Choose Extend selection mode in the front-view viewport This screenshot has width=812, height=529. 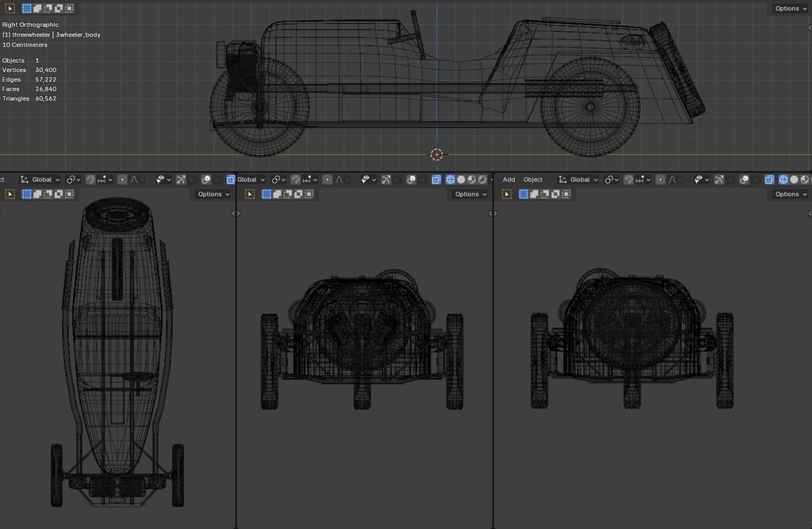pyautogui.click(x=277, y=194)
